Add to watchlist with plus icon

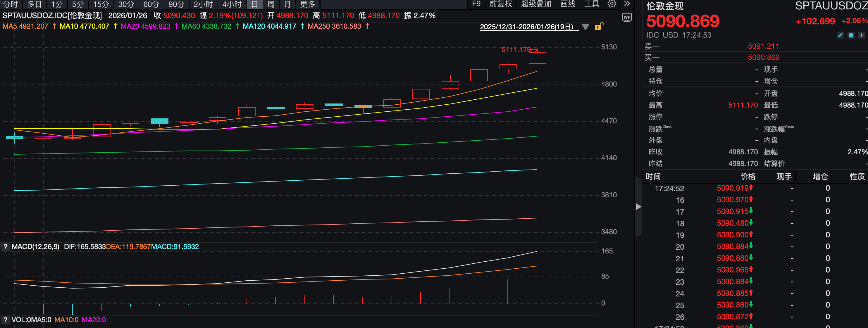[x=862, y=35]
